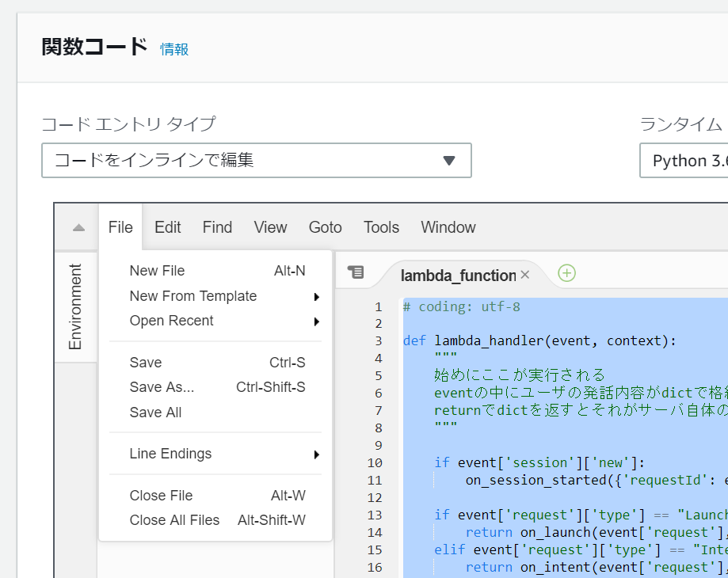Open the Goto menu
The image size is (728, 578).
tap(325, 228)
